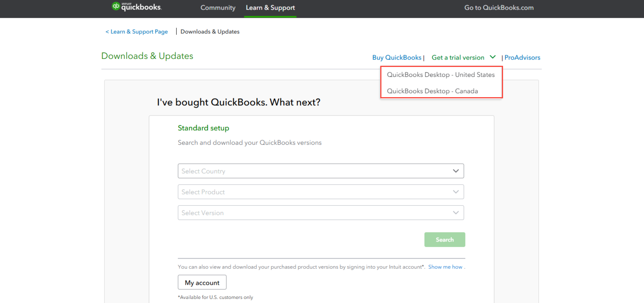The width and height of the screenshot is (644, 303).
Task: Open the Buy QuickBooks link
Action: 397,57
